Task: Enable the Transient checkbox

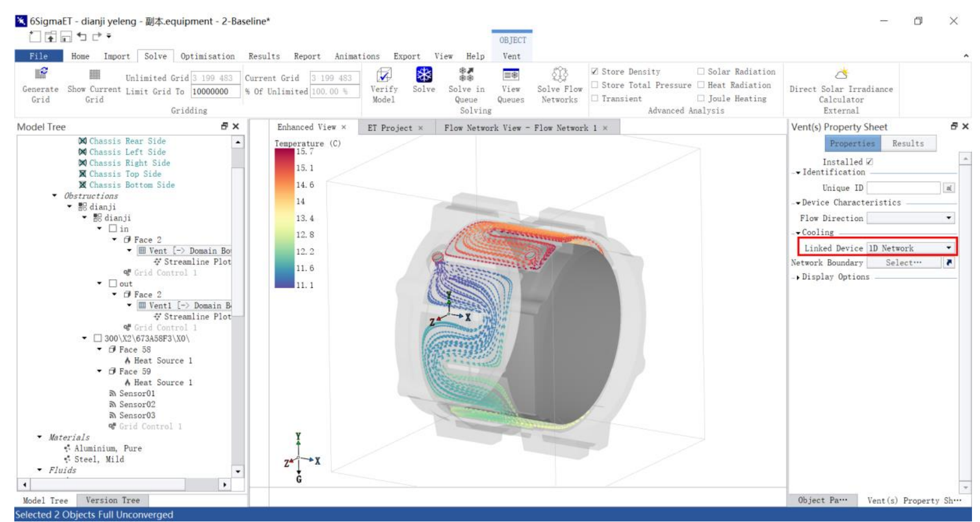Action: pyautogui.click(x=595, y=98)
